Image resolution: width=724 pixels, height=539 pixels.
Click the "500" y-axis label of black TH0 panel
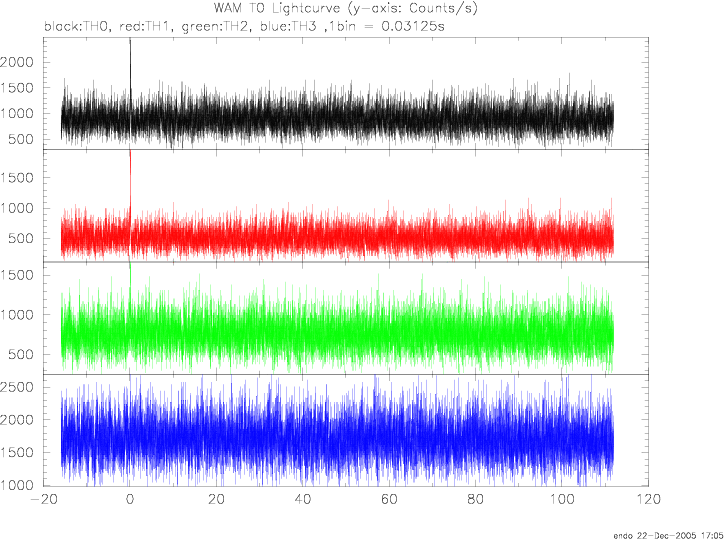point(21,139)
